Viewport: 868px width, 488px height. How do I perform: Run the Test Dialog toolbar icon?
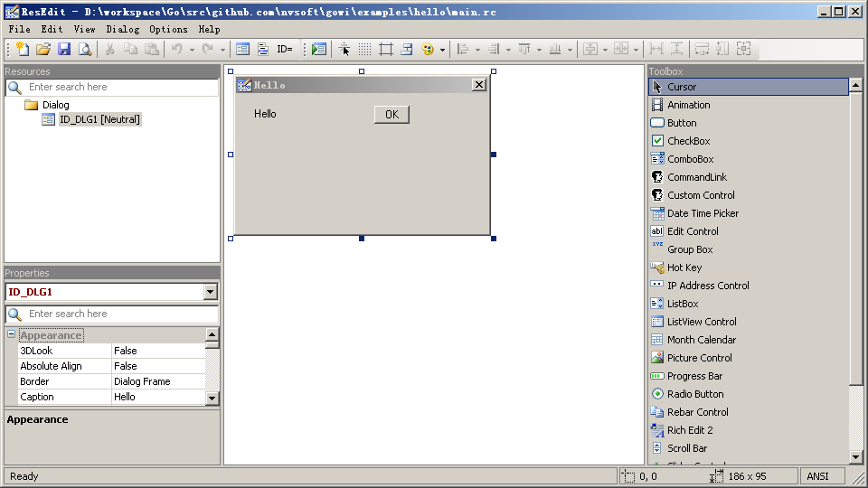point(319,49)
